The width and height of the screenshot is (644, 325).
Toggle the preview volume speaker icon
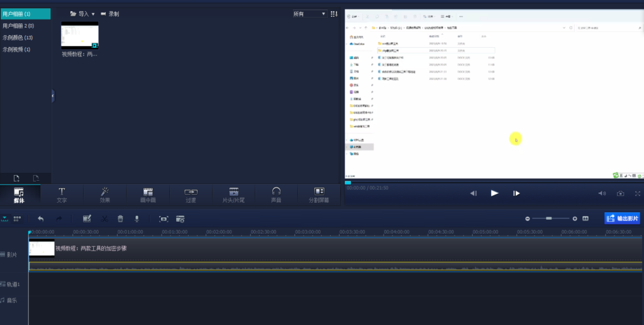pyautogui.click(x=602, y=193)
